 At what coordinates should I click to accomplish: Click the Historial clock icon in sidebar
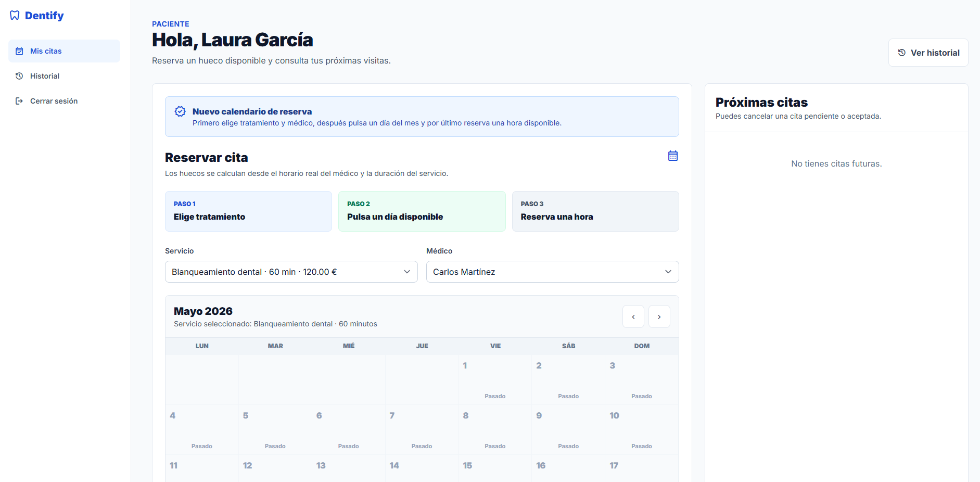(x=19, y=76)
